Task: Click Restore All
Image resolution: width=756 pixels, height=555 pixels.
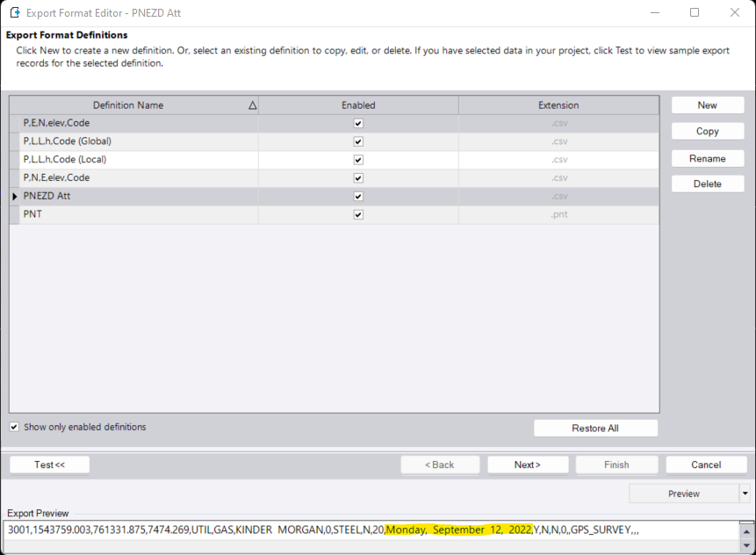Action: (x=595, y=428)
